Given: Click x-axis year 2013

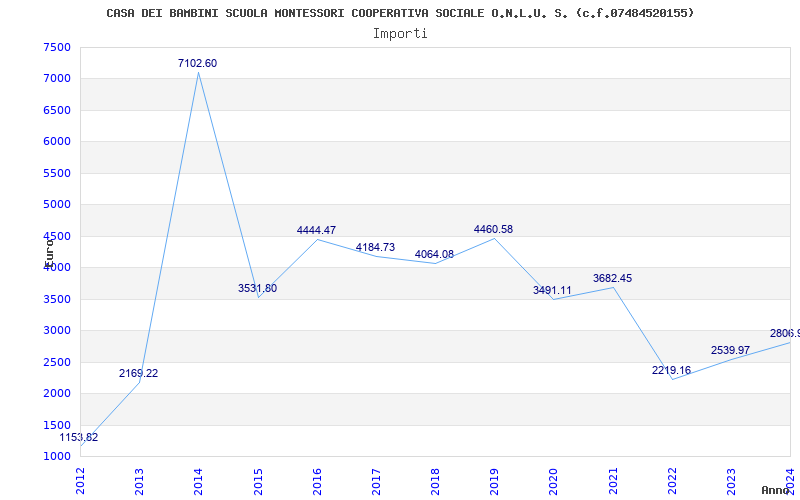Looking at the screenshot, I should coord(139,481).
